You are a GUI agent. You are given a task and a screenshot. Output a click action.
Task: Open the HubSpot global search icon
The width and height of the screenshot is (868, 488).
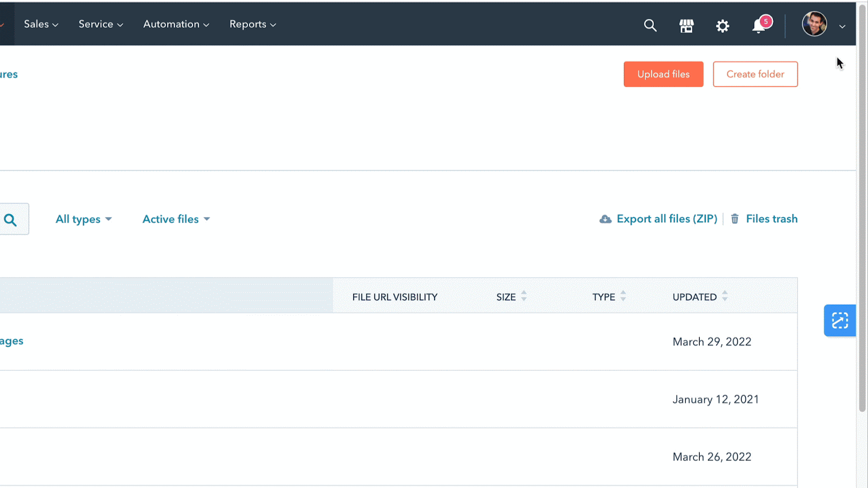point(650,25)
